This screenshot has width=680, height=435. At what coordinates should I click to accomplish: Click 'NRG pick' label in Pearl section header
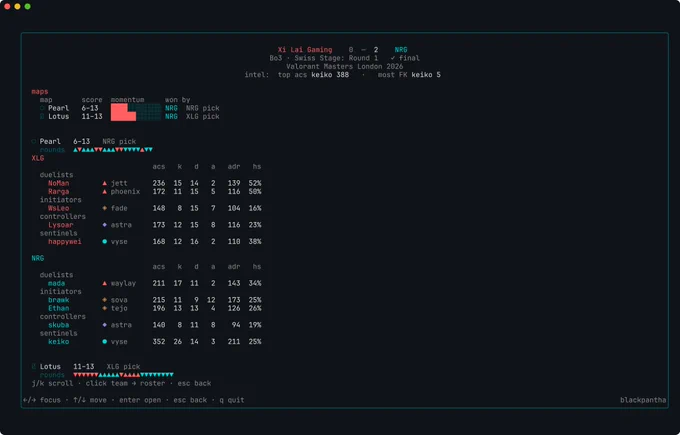pos(119,141)
